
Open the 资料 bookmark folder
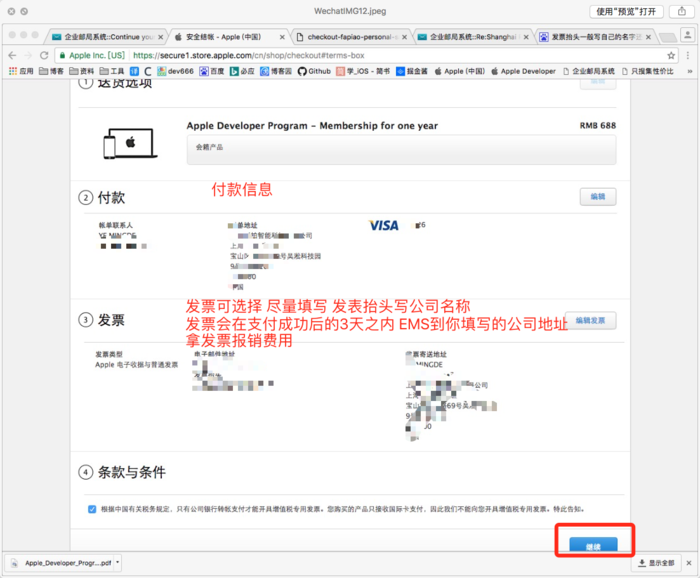click(x=82, y=71)
